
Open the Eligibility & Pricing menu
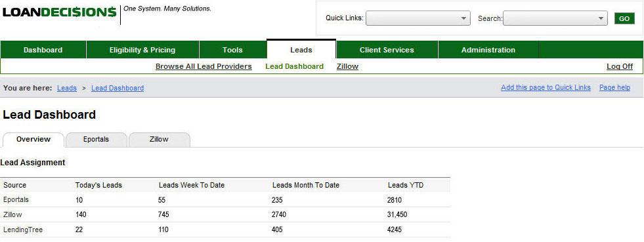click(142, 50)
